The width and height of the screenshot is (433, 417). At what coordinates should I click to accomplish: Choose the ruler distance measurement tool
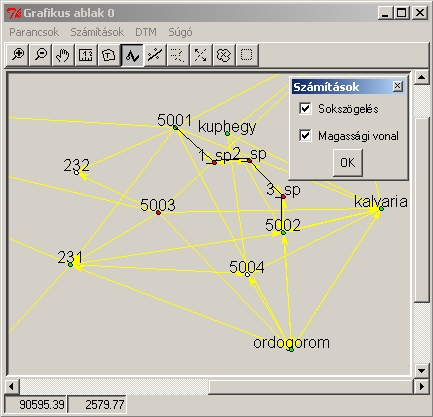click(x=86, y=55)
